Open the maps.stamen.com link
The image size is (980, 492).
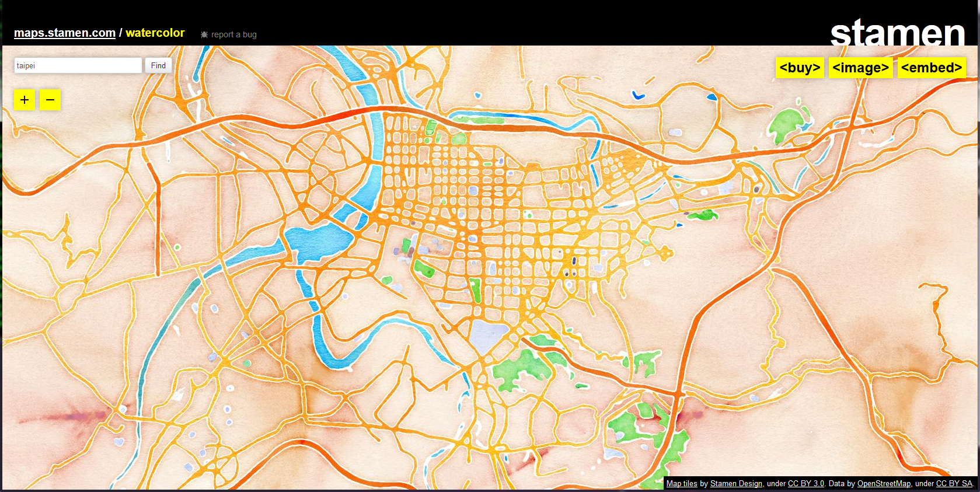tap(65, 33)
